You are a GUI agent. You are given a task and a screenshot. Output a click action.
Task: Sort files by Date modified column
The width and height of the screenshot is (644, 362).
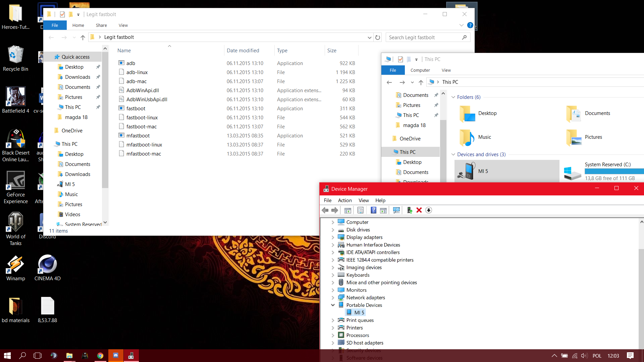click(x=243, y=51)
